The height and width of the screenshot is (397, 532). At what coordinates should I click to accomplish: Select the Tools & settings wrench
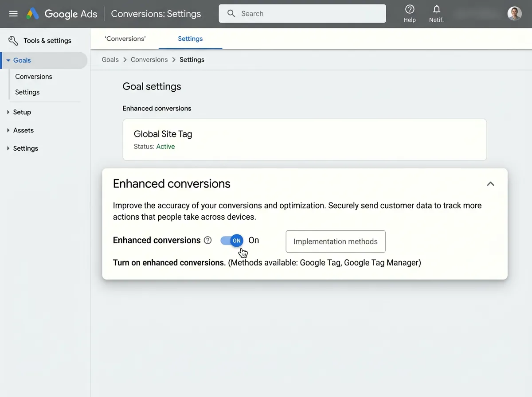pyautogui.click(x=13, y=40)
